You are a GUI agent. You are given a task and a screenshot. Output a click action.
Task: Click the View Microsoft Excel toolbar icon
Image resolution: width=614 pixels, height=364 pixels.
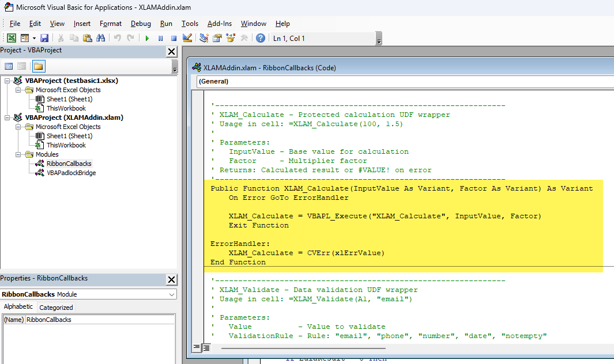coord(10,37)
